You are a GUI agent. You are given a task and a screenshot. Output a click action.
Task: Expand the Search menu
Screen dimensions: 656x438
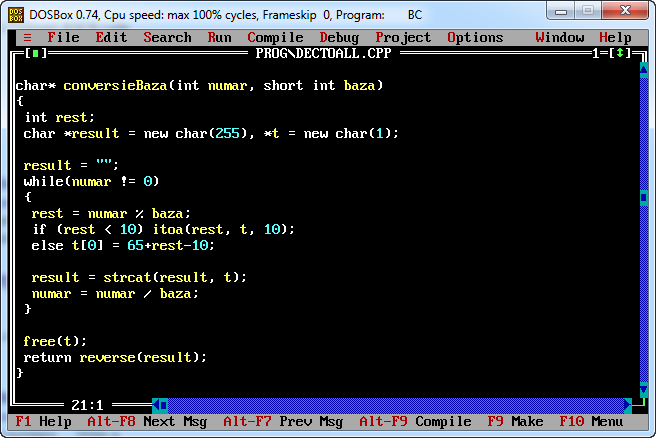167,37
